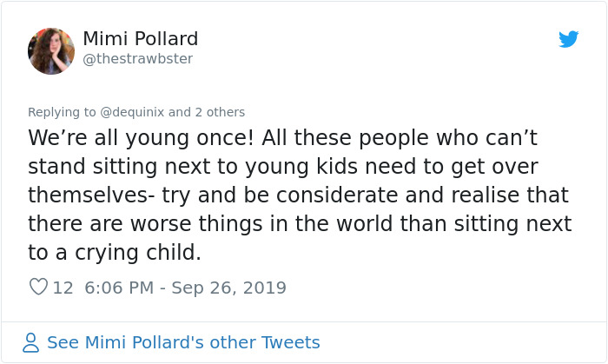Click the Sep 26, 2019 date
This screenshot has height=364, width=608.
click(230, 287)
